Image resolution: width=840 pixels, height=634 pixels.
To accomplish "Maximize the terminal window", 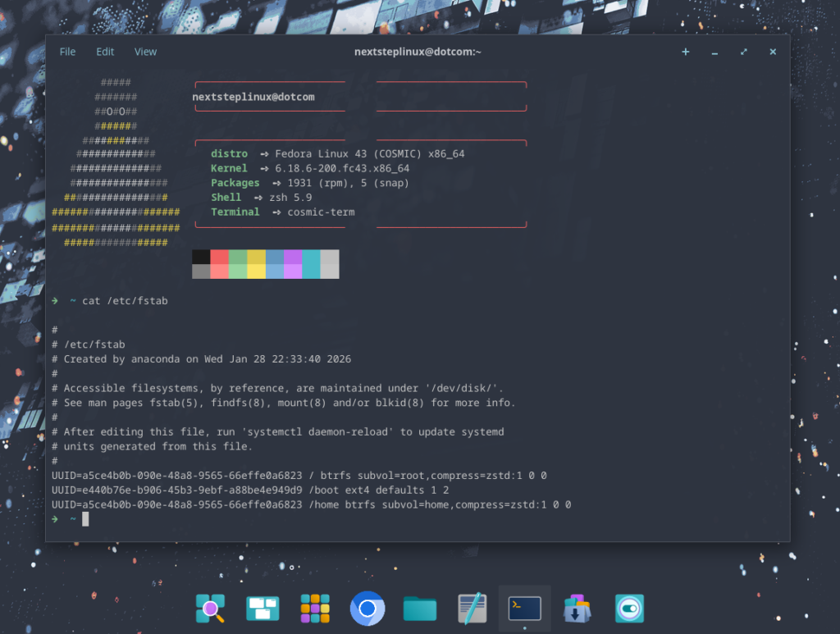I will 744,52.
